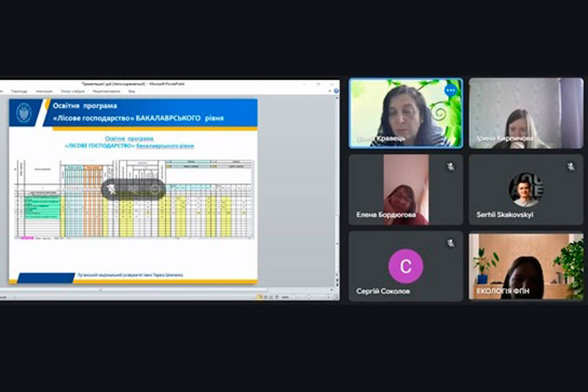588x392 pixels.
Task: Go to previous slide using the scrollbar double-arrow
Action: 337,280
